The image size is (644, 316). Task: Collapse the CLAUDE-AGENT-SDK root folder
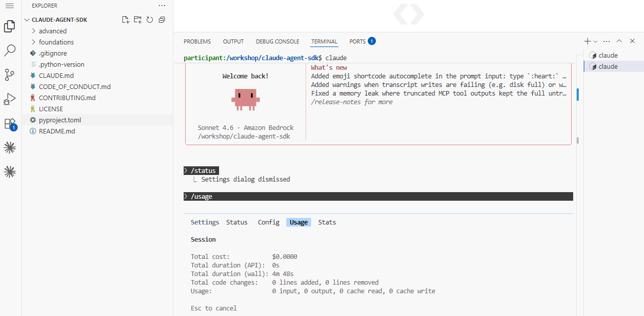[26, 20]
